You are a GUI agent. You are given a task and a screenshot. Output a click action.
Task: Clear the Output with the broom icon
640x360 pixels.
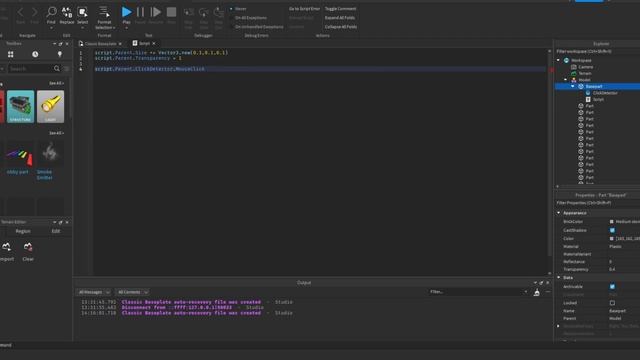[537, 292]
